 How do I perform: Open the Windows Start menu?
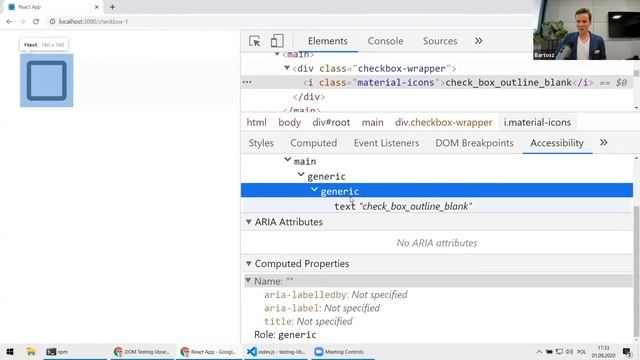[10, 351]
